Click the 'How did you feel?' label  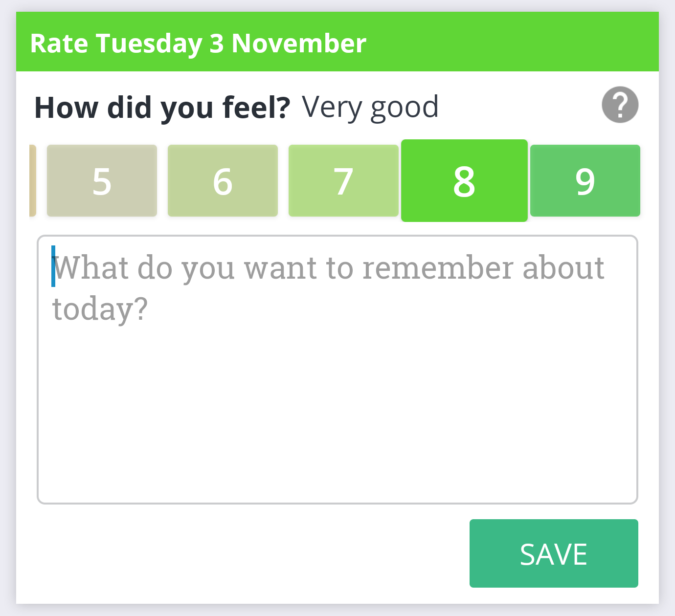[x=162, y=107]
